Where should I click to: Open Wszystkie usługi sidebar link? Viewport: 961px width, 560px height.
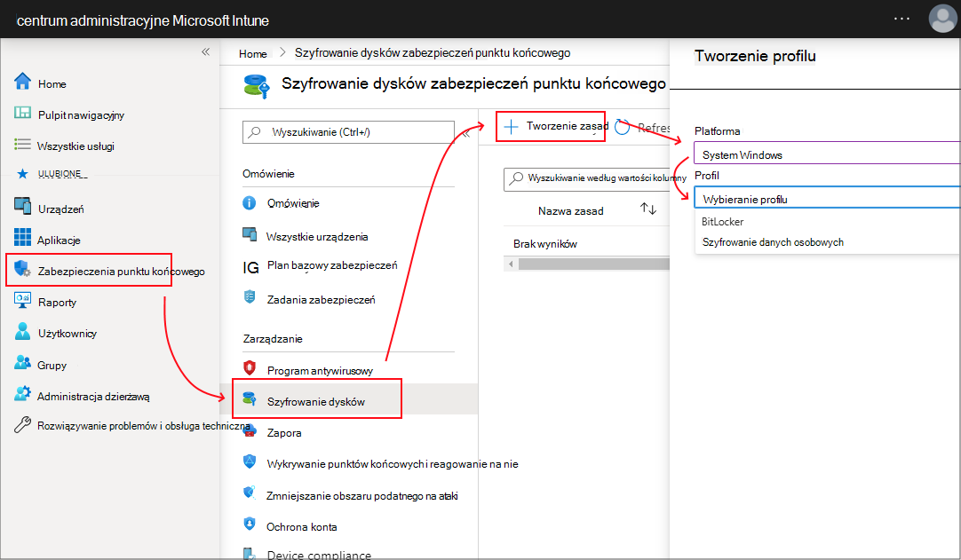click(x=75, y=146)
